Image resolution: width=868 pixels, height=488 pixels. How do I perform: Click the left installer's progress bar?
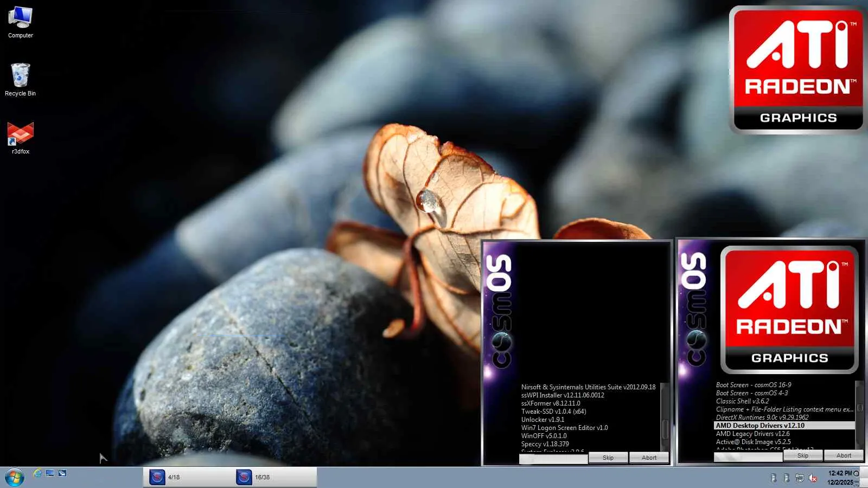pyautogui.click(x=553, y=459)
